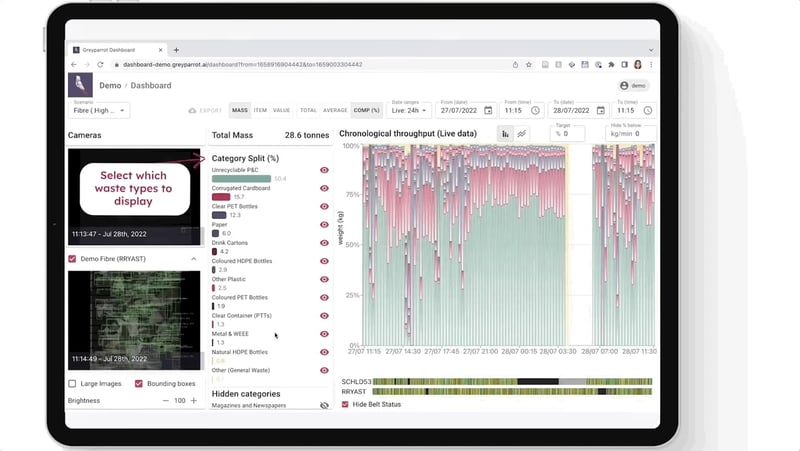Click the RRYAST belt status bar
800x451 pixels.
coord(512,392)
